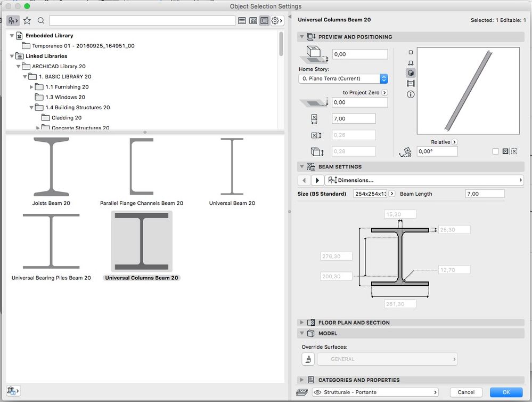Click the rotation angle field 0,00°
532x402 pixels.
[437, 151]
